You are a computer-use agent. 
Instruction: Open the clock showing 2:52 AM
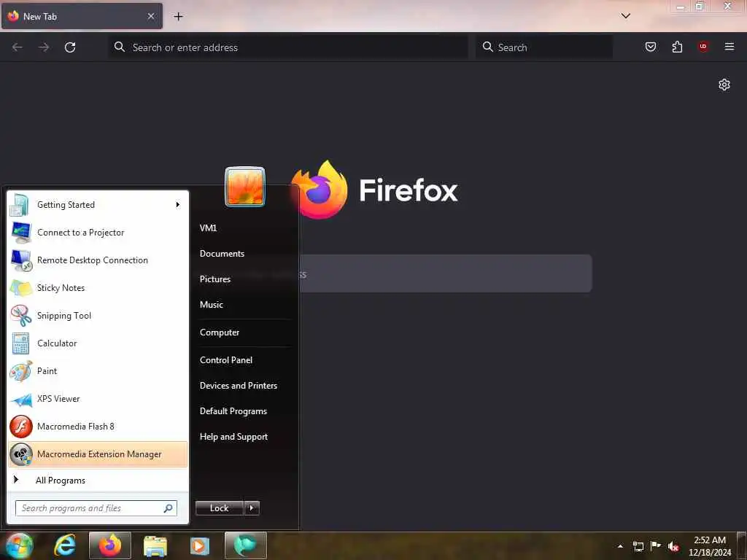coord(710,546)
